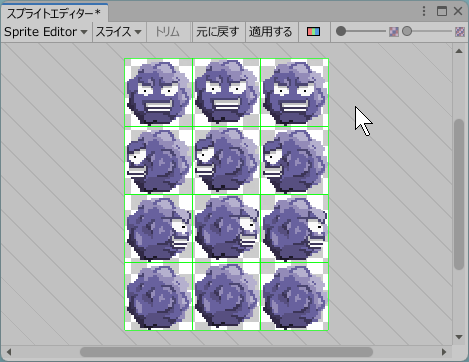Click the 元に戻す revert button
Viewport: 469px width, 362px height.
[218, 32]
